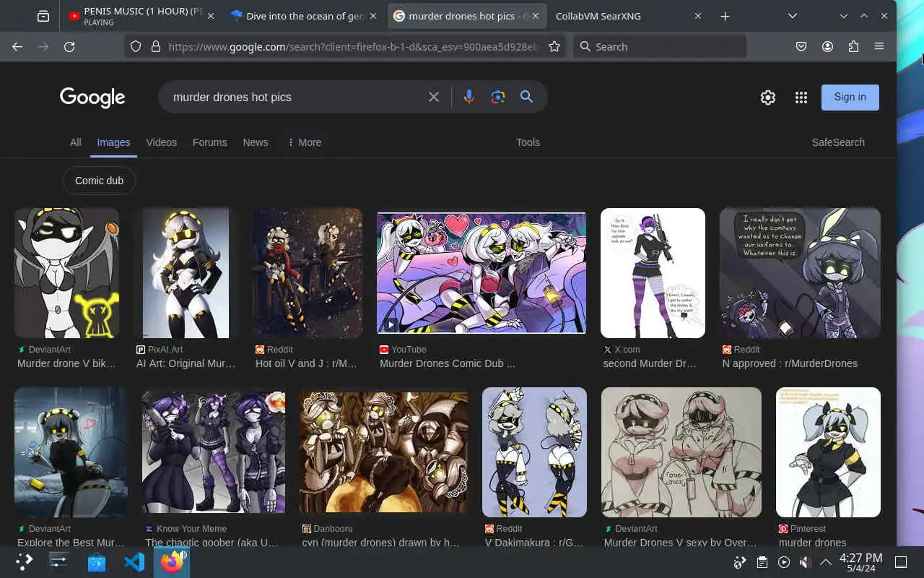Image resolution: width=924 pixels, height=578 pixels.
Task: Select the News results tab
Action: 256,142
